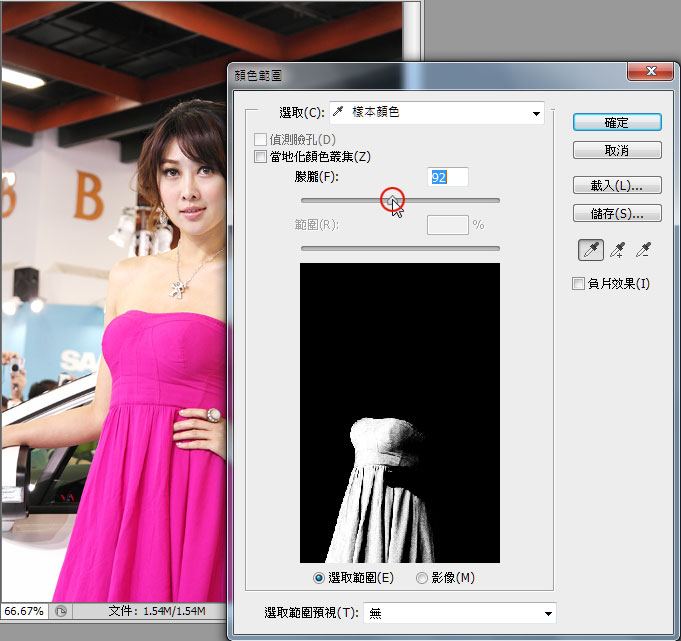Click the 取消 button
Viewport: 681px width, 641px height.
point(617,150)
